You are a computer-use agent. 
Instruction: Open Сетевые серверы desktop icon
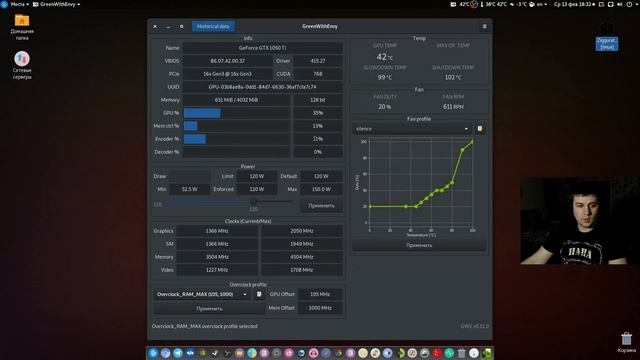pos(22,65)
